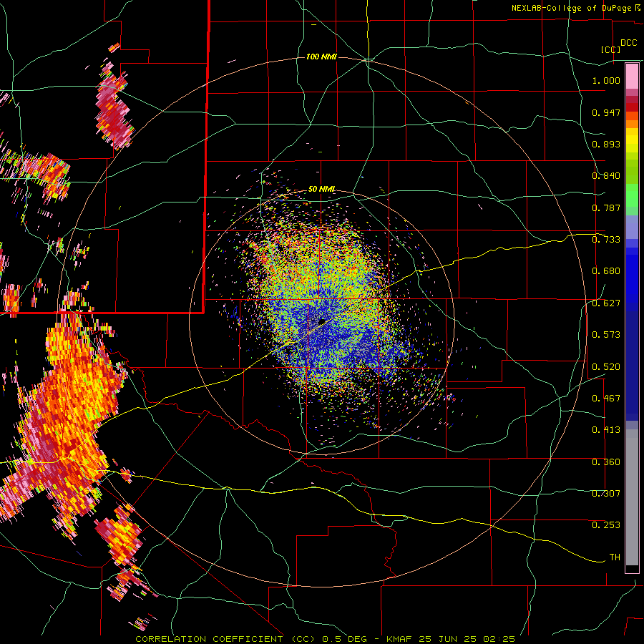644x644 pixels.
Task: Click the 0.680 scale value
Action: (606, 271)
